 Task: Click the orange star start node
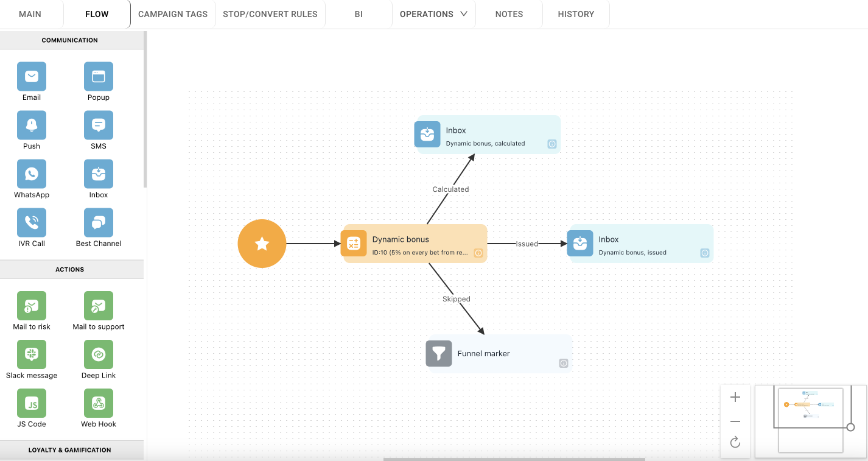(x=262, y=244)
